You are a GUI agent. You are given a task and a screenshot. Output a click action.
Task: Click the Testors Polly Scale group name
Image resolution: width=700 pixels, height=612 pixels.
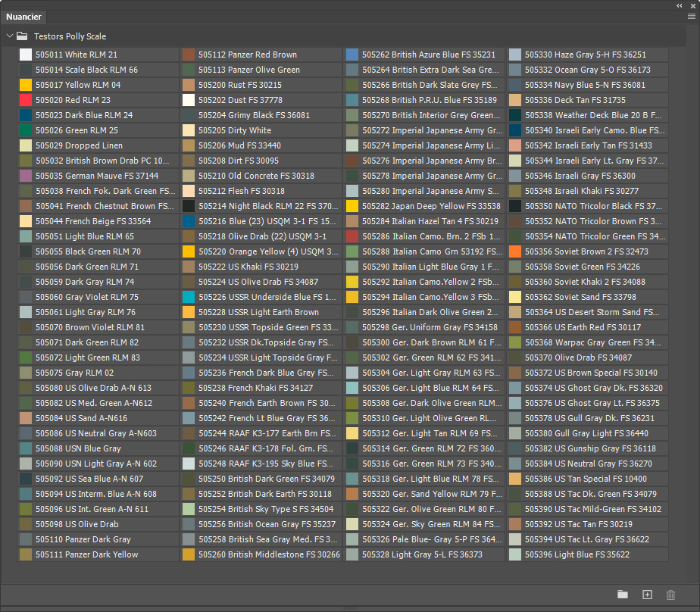point(70,36)
